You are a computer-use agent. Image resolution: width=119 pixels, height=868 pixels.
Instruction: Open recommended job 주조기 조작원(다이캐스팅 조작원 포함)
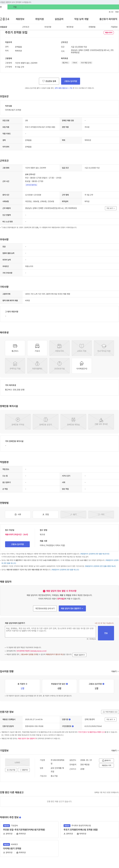[x=81, y=830]
